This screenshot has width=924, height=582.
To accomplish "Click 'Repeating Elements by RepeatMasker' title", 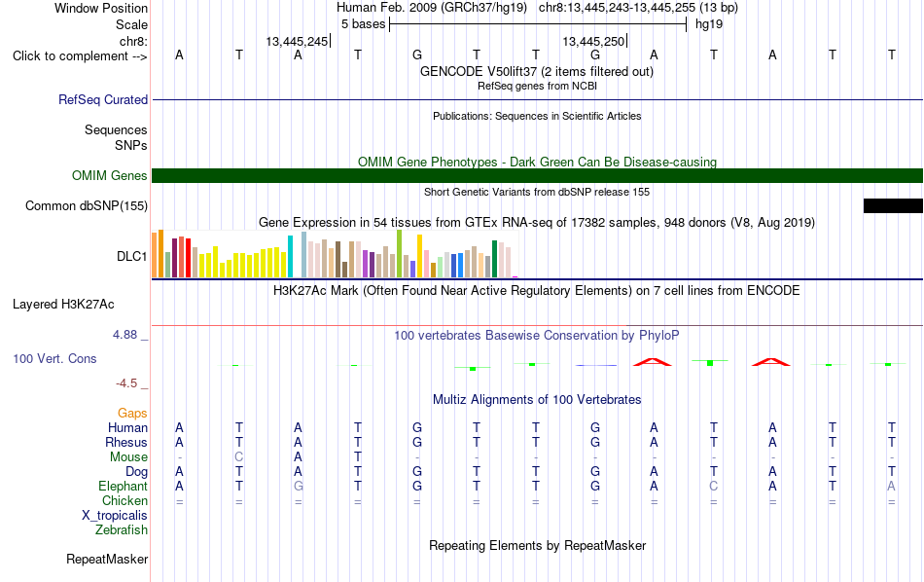I will [x=537, y=545].
